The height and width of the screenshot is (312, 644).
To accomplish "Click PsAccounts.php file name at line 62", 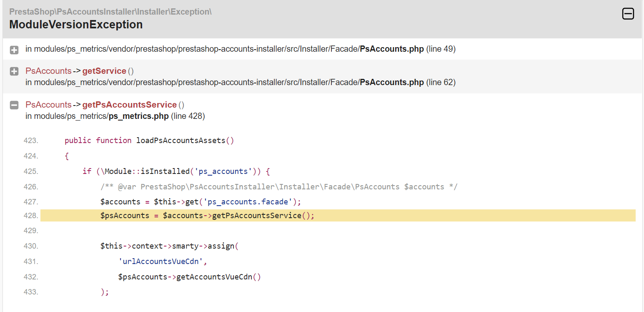I will [x=392, y=82].
